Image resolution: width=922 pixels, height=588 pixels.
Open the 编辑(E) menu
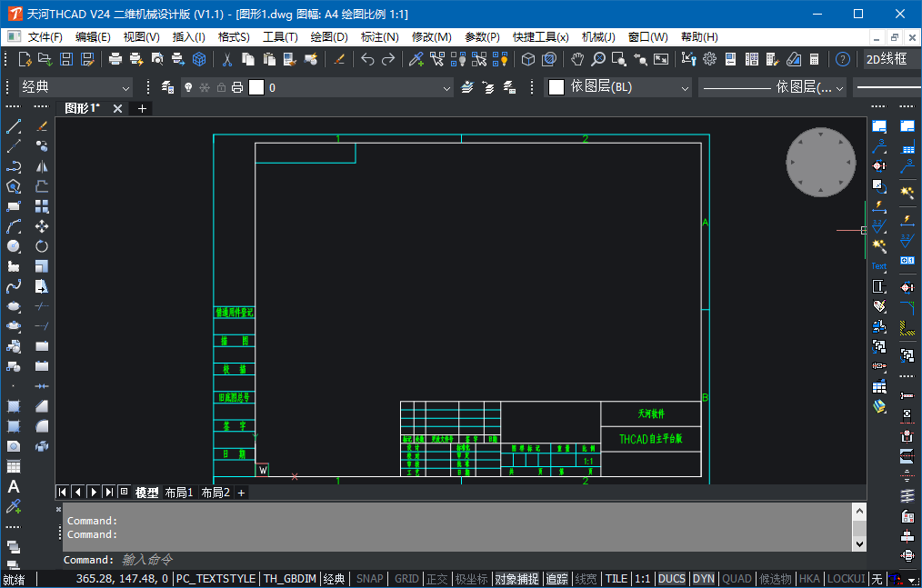click(93, 37)
